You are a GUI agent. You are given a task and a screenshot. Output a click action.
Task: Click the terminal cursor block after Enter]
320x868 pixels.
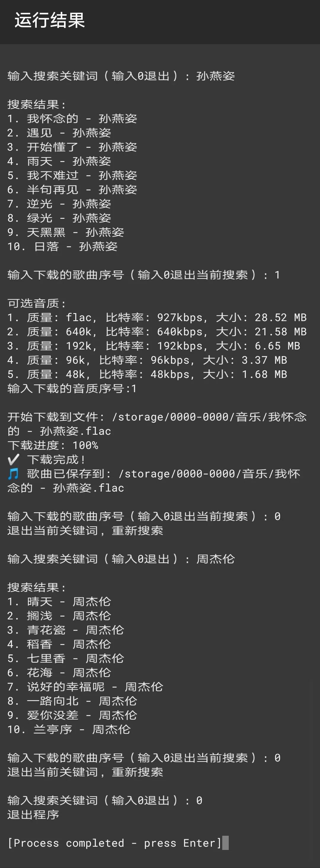pos(225,843)
